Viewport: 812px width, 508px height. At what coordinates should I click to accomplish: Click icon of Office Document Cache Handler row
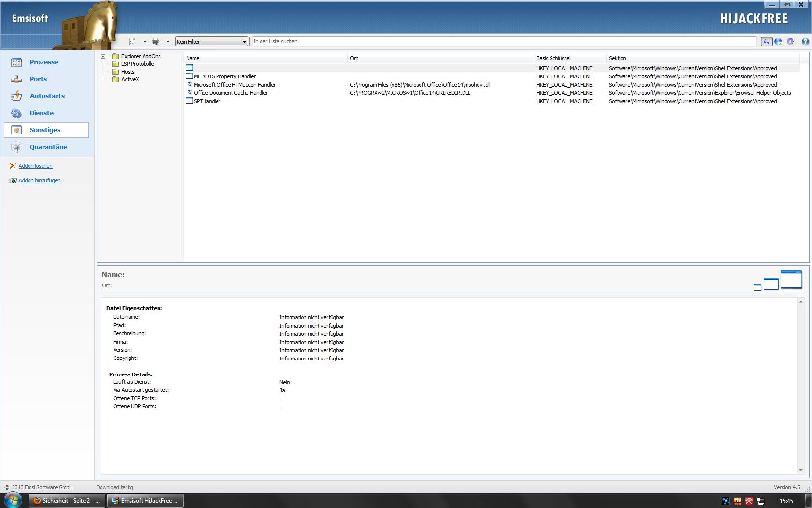189,93
